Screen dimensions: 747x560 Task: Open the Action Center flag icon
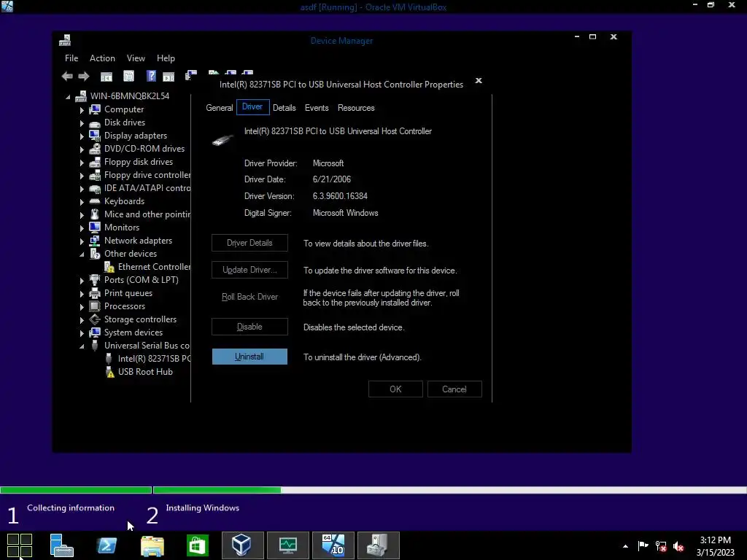click(643, 545)
